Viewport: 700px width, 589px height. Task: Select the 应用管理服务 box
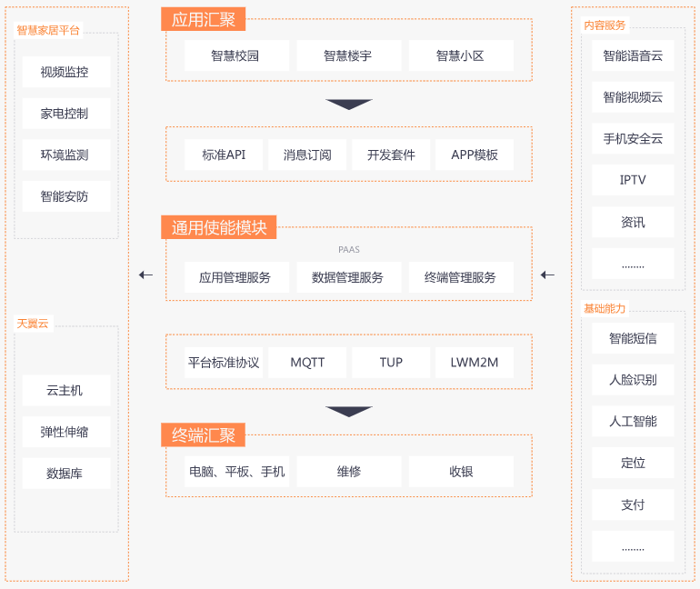[236, 277]
